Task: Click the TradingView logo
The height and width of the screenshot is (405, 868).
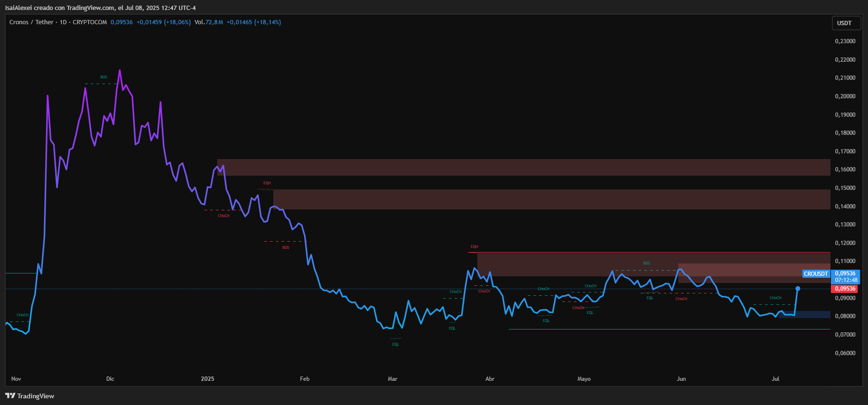Action: pos(29,396)
